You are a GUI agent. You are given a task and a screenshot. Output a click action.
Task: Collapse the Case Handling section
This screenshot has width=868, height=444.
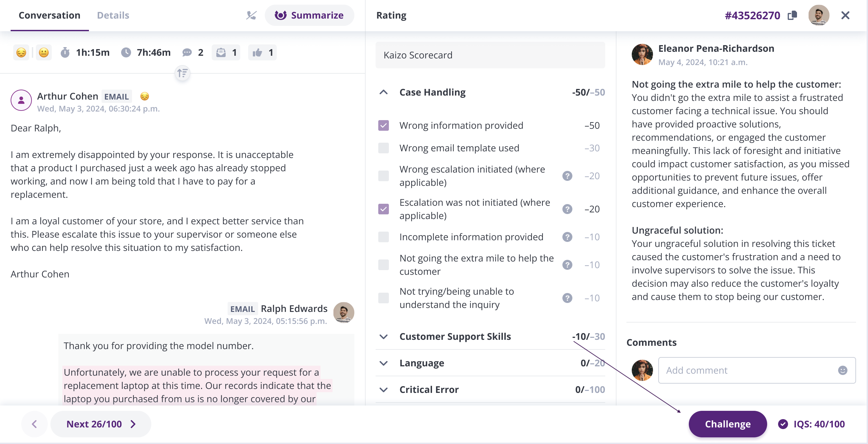(x=383, y=92)
